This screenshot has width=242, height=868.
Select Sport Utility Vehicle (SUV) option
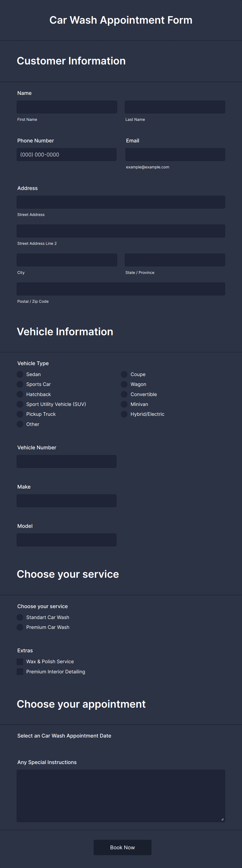(20, 404)
